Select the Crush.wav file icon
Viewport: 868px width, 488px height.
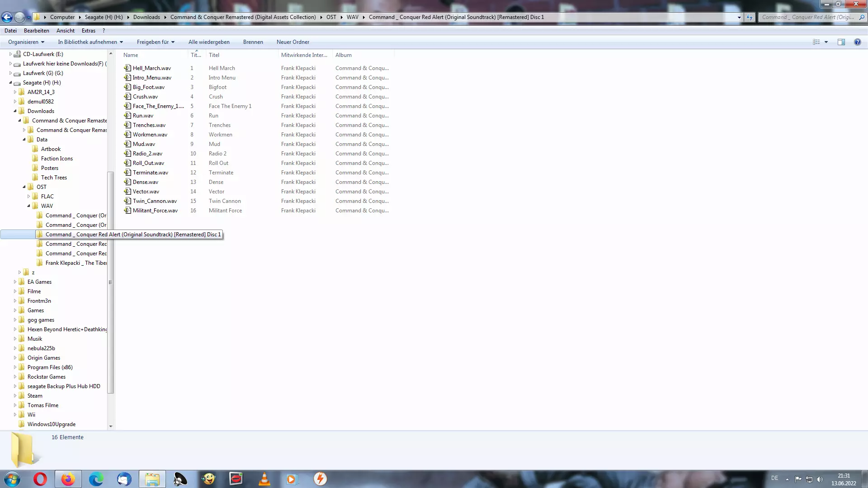[127, 97]
